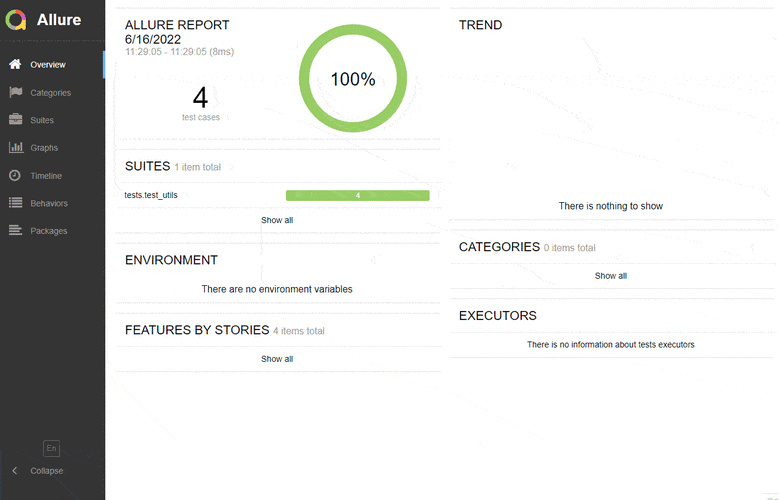Viewport: 779px width, 500px height.
Task: Click '1 item total' suites count
Action: [x=198, y=167]
